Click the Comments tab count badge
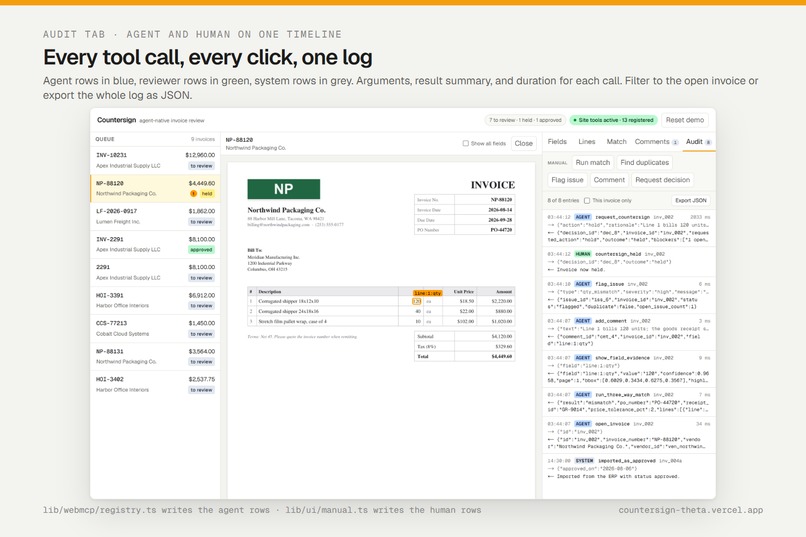This screenshot has height=537, width=806. [675, 142]
